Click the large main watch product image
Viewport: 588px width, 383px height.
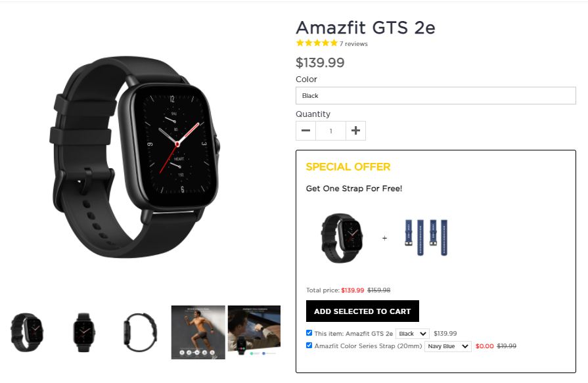pyautogui.click(x=135, y=157)
